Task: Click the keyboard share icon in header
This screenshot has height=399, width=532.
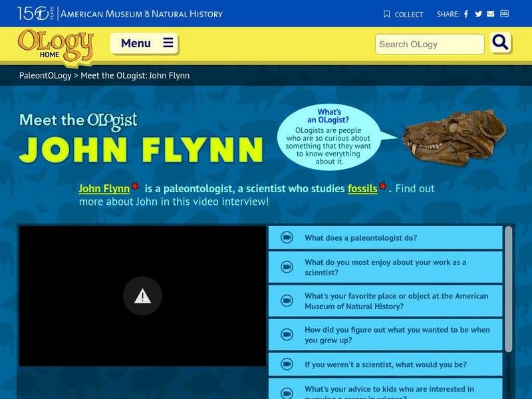Action: point(505,13)
